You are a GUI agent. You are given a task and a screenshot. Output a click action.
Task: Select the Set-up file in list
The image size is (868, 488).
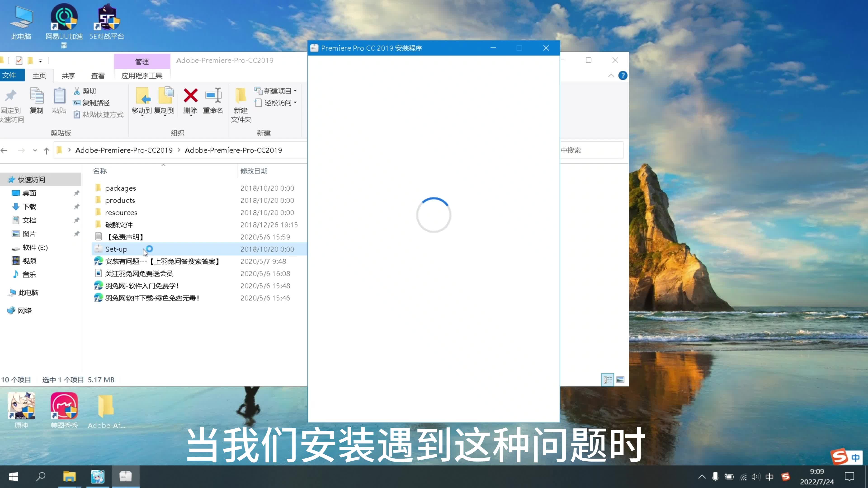point(117,249)
